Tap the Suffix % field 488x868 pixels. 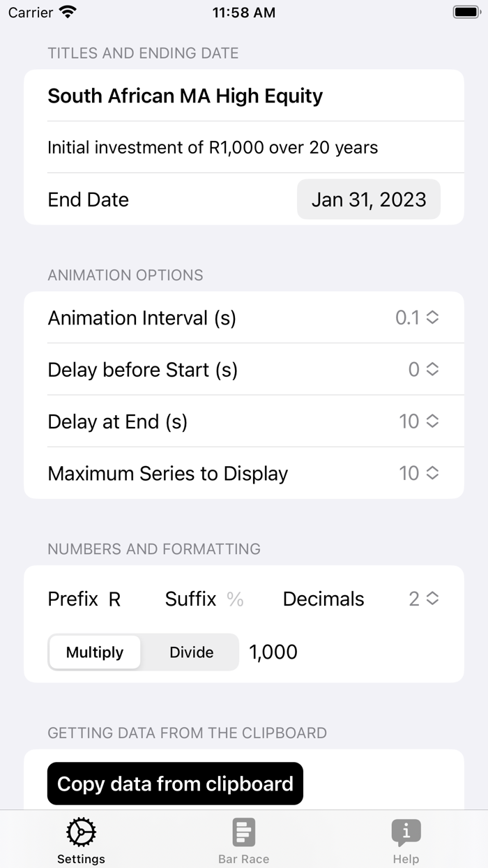point(235,599)
